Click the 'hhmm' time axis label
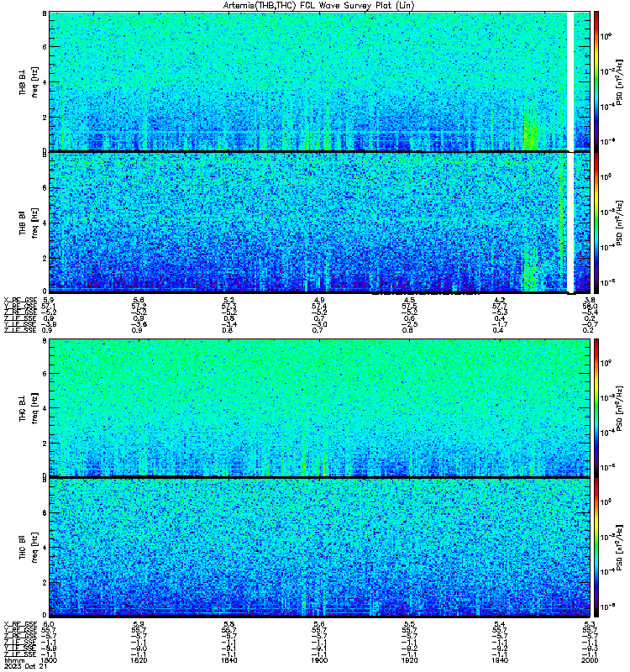The width and height of the screenshot is (630, 672). [x=14, y=660]
